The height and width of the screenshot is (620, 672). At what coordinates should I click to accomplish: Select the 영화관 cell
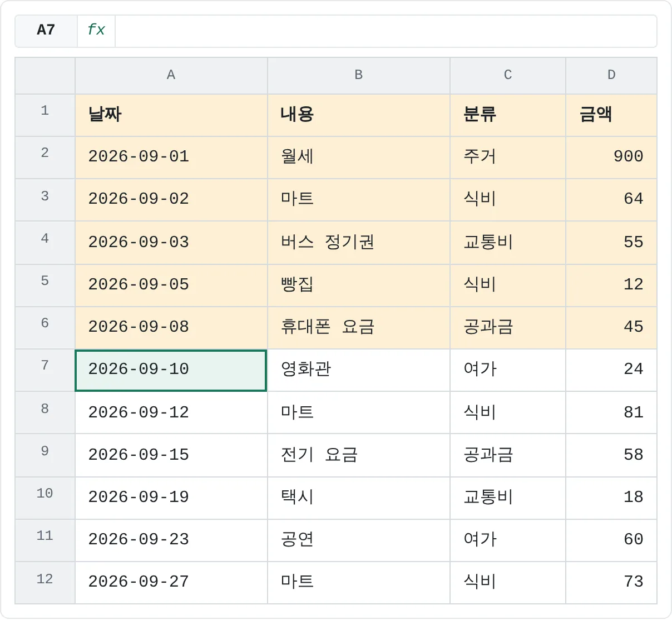[x=359, y=370]
